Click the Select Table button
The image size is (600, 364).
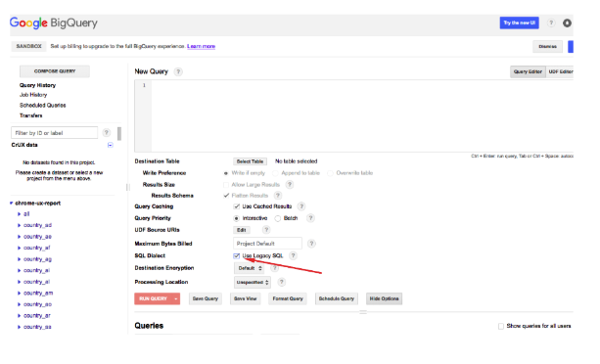250,161
